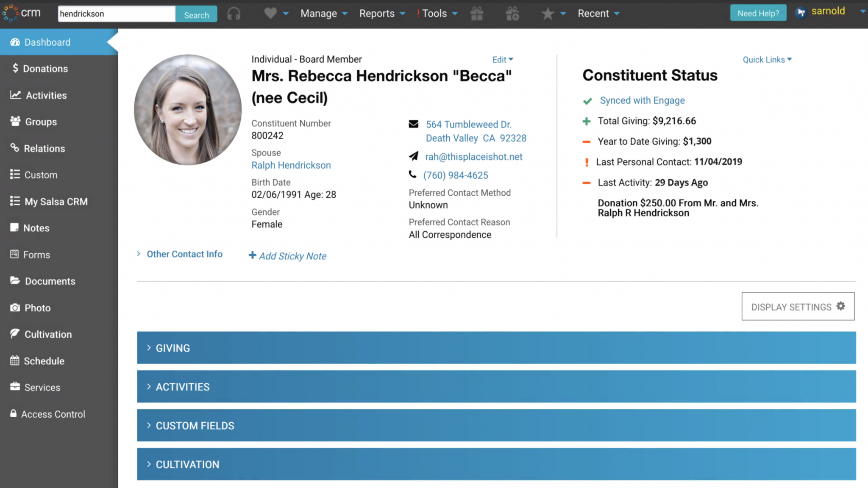Click the headset support icon

point(234,14)
